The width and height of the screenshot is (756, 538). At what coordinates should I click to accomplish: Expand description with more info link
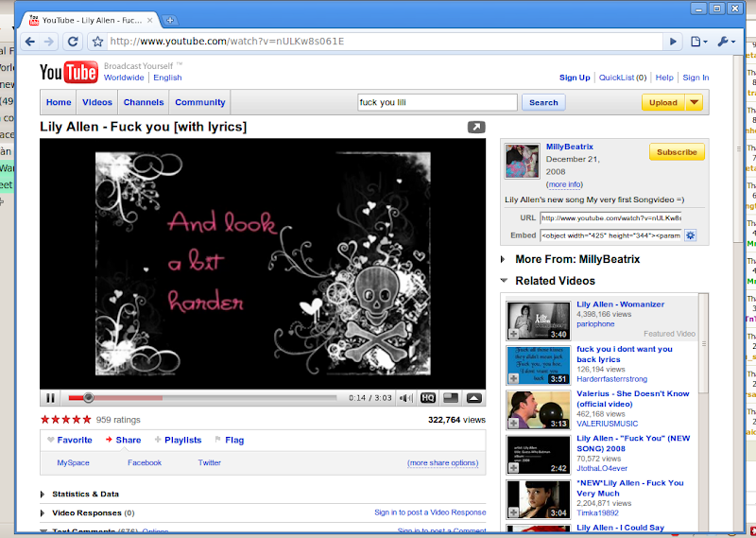564,184
